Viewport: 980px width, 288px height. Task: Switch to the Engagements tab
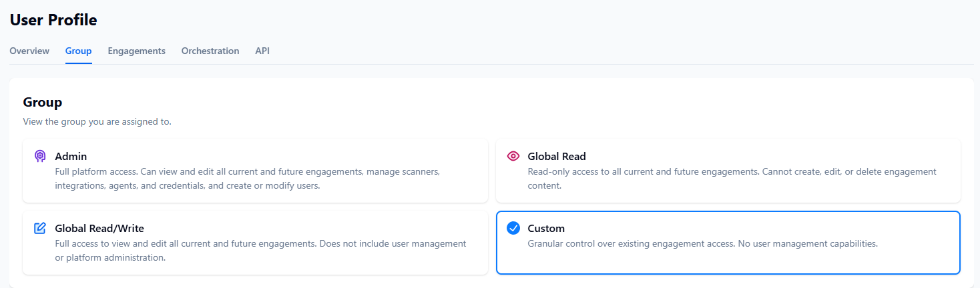coord(137,51)
